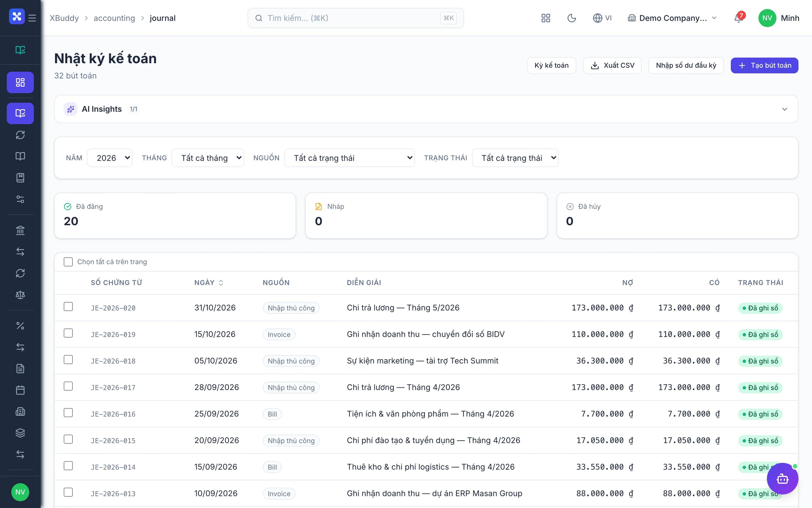The height and width of the screenshot is (508, 812).
Task: Open the Demo Company switcher dropdown
Action: click(x=672, y=18)
